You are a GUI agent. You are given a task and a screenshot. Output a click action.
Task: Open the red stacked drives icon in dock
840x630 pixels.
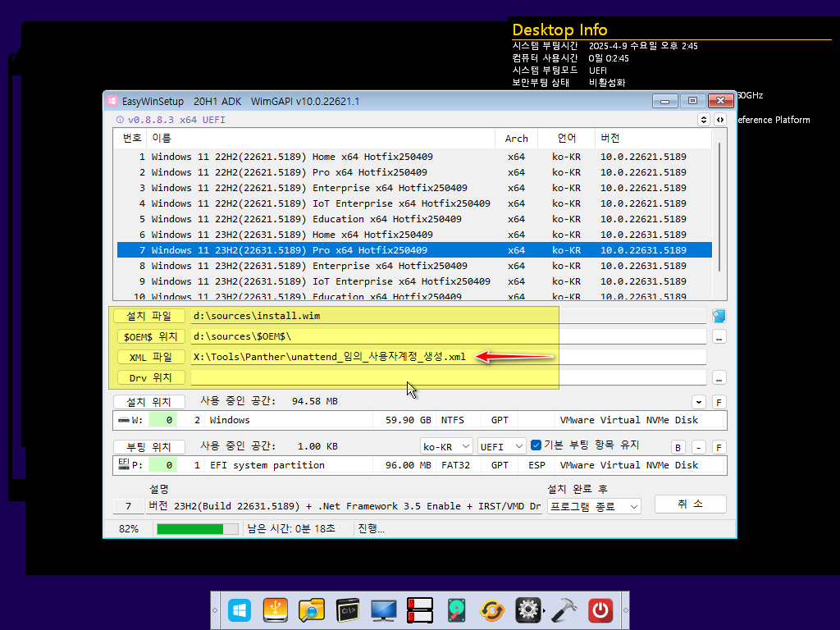420,610
